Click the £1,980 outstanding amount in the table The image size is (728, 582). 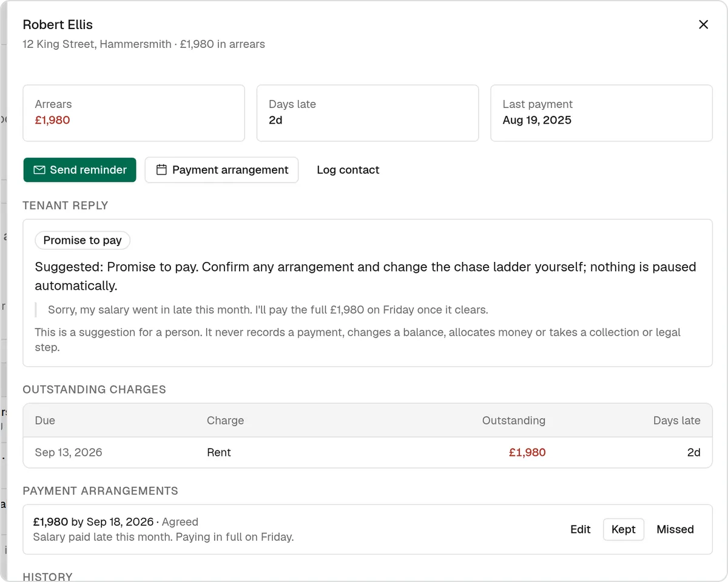point(527,452)
